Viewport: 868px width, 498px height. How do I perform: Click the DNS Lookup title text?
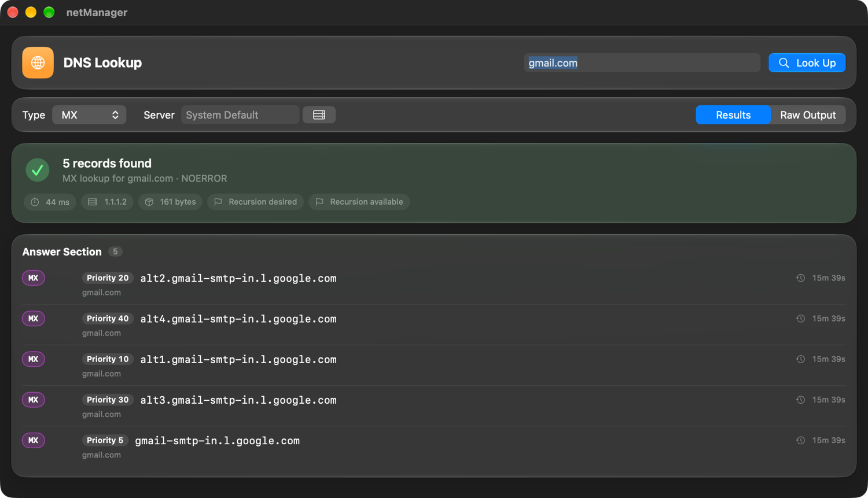coord(102,62)
